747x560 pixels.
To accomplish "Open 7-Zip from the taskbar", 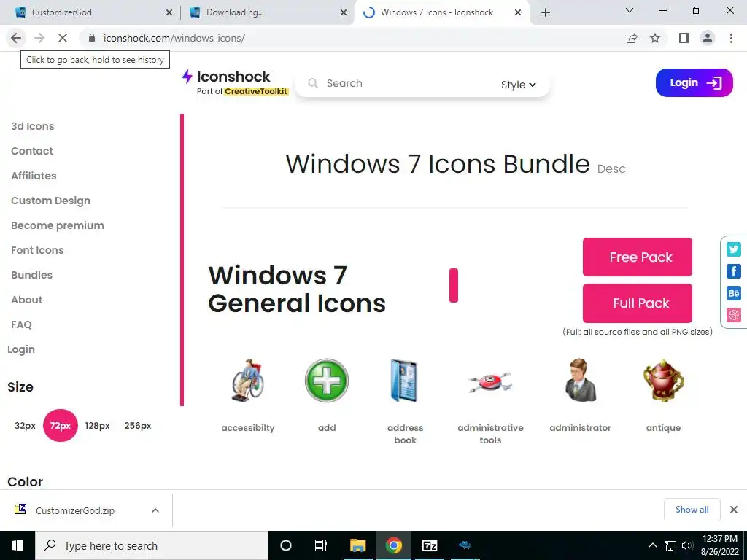I will [x=430, y=545].
